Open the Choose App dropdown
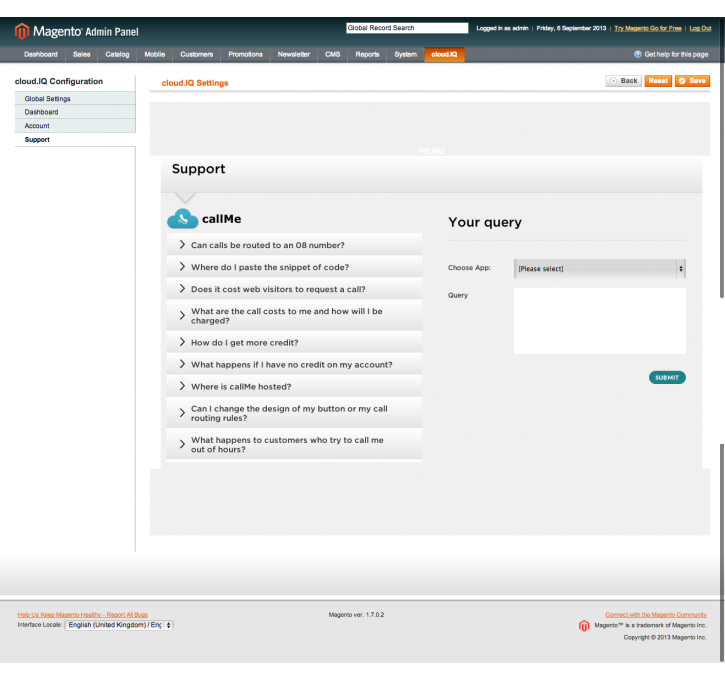Image resolution: width=725 pixels, height=680 pixels. (600, 269)
